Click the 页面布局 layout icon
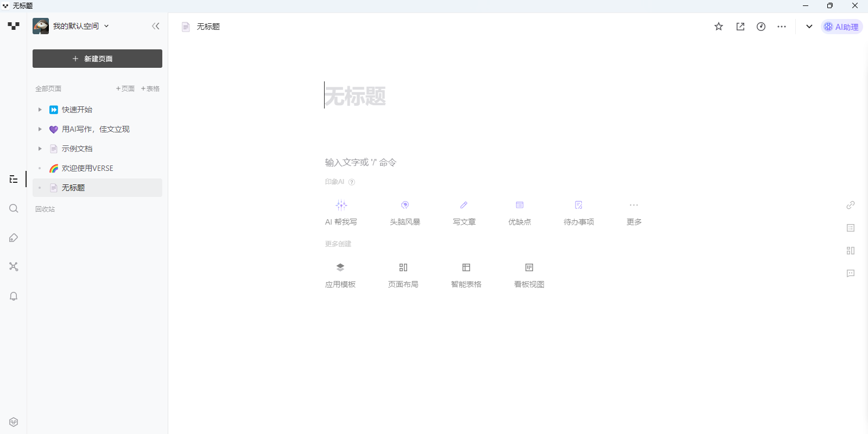The height and width of the screenshot is (434, 868). tap(403, 267)
